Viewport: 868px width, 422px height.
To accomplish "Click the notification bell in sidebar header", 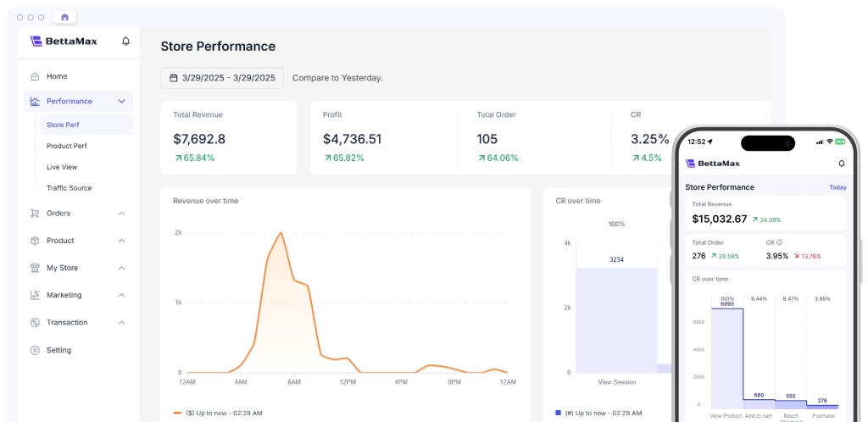I will click(126, 41).
